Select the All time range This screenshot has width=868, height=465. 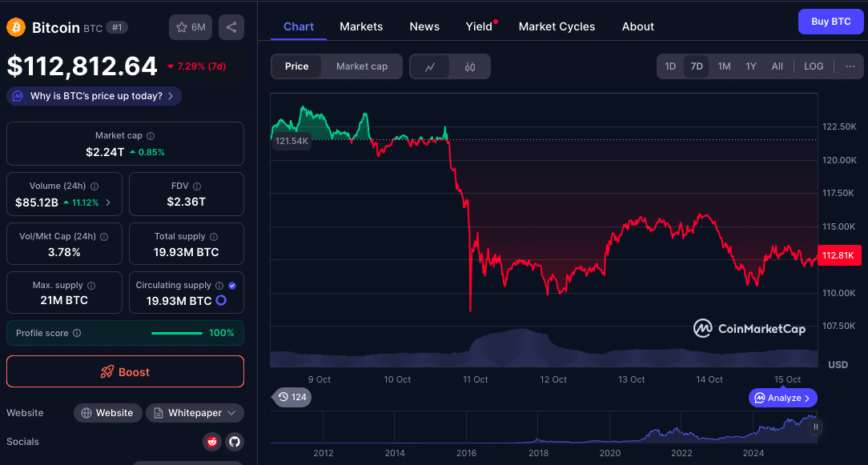(778, 66)
